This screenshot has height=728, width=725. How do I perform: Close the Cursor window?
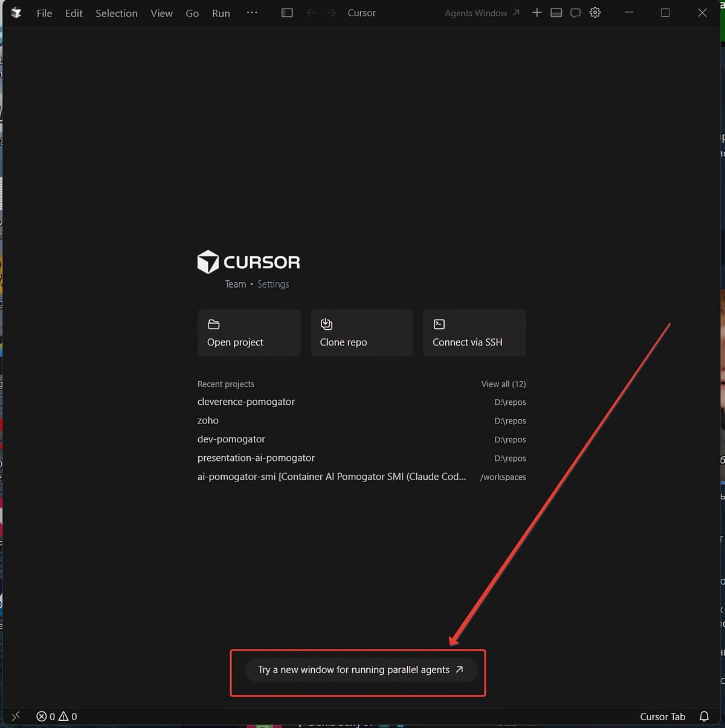pyautogui.click(x=702, y=13)
